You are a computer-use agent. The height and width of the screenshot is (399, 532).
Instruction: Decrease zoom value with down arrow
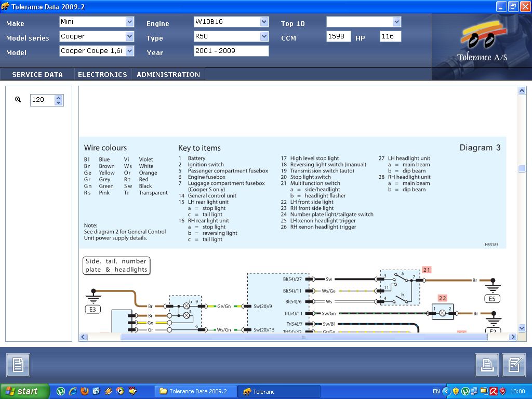59,102
